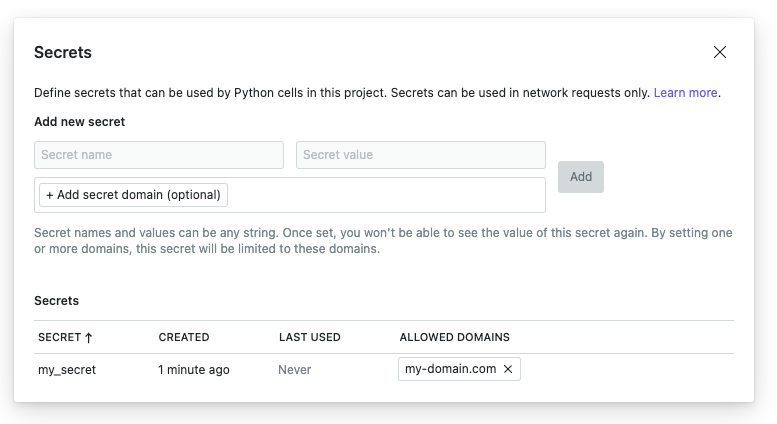The height and width of the screenshot is (424, 777).
Task: Click the "Add new secret" heading
Action: tap(80, 122)
